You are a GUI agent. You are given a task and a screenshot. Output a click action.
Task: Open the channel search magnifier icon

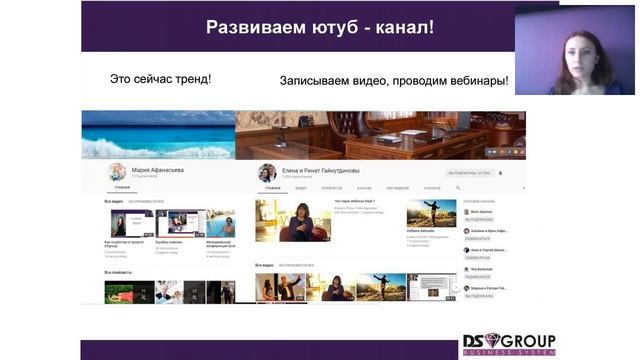tap(458, 188)
